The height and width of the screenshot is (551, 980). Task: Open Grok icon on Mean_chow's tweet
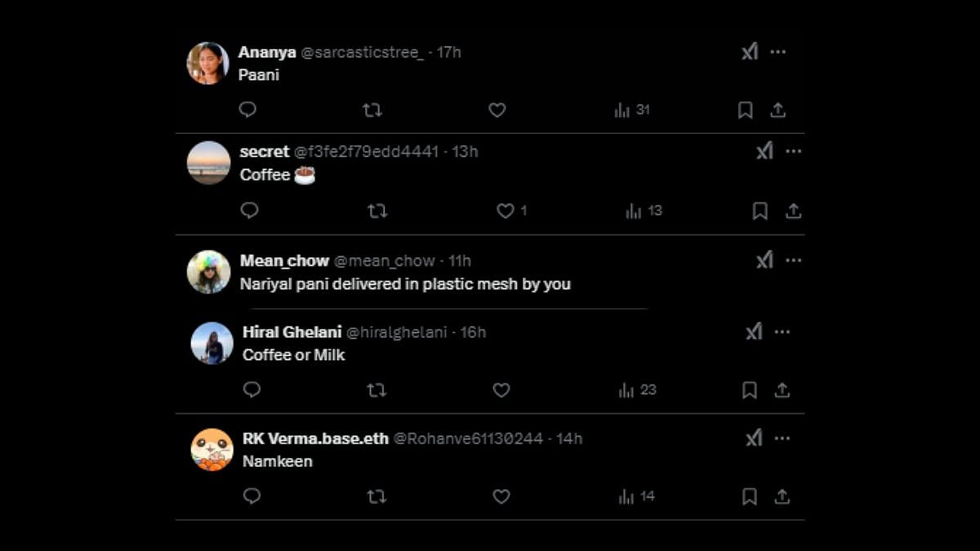tap(764, 260)
